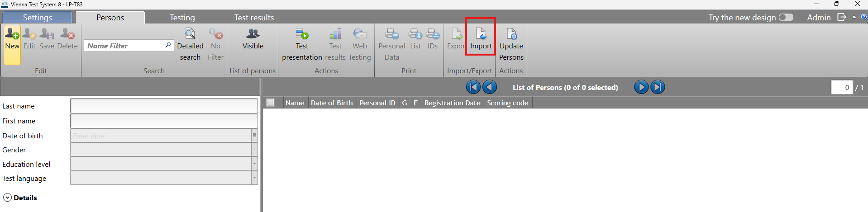Switch to the Testing tab
The width and height of the screenshot is (868, 212).
click(182, 18)
